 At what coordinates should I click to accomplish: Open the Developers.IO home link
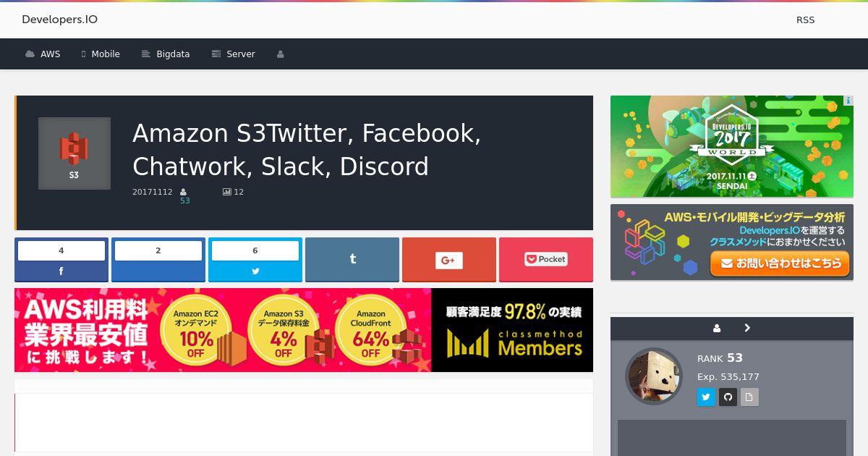(59, 20)
